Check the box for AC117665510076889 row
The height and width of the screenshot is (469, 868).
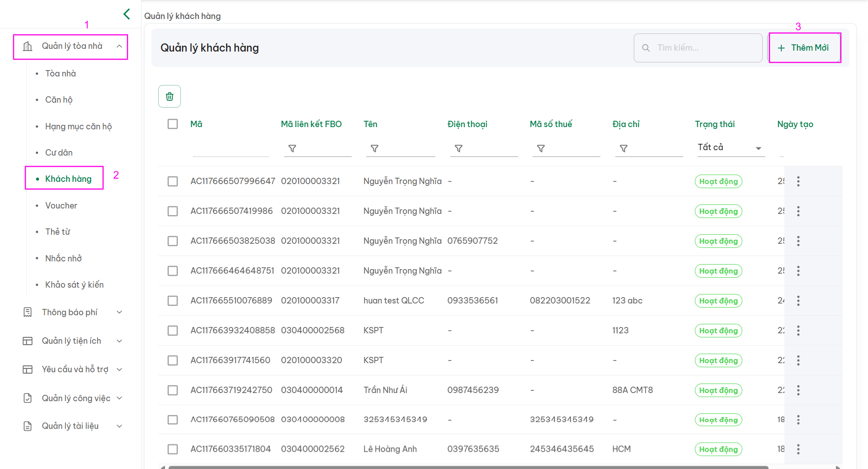pyautogui.click(x=173, y=301)
